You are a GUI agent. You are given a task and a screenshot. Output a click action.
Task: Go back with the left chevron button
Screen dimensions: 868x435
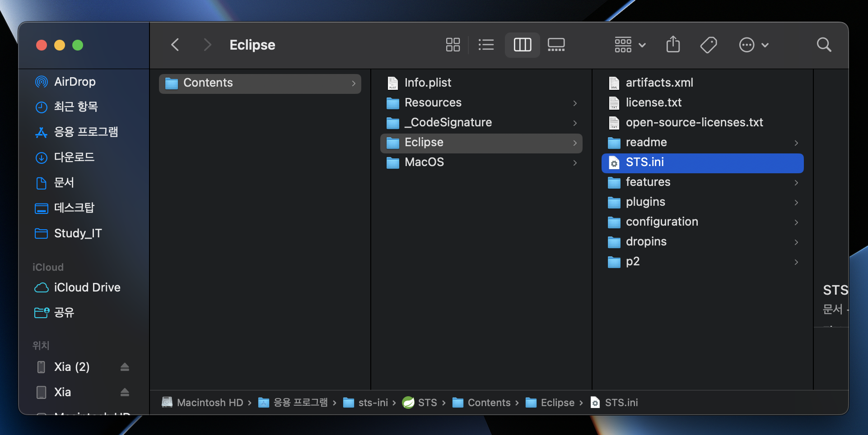tap(175, 45)
